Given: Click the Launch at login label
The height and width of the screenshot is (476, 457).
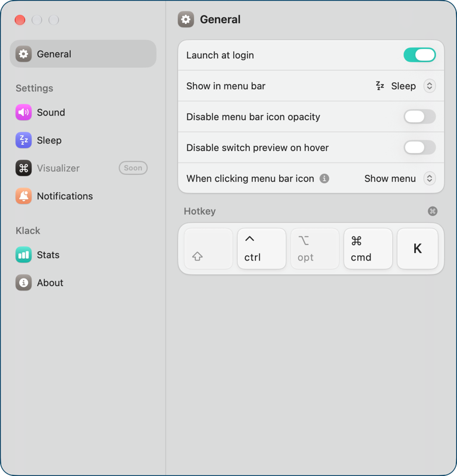Looking at the screenshot, I should (x=220, y=55).
